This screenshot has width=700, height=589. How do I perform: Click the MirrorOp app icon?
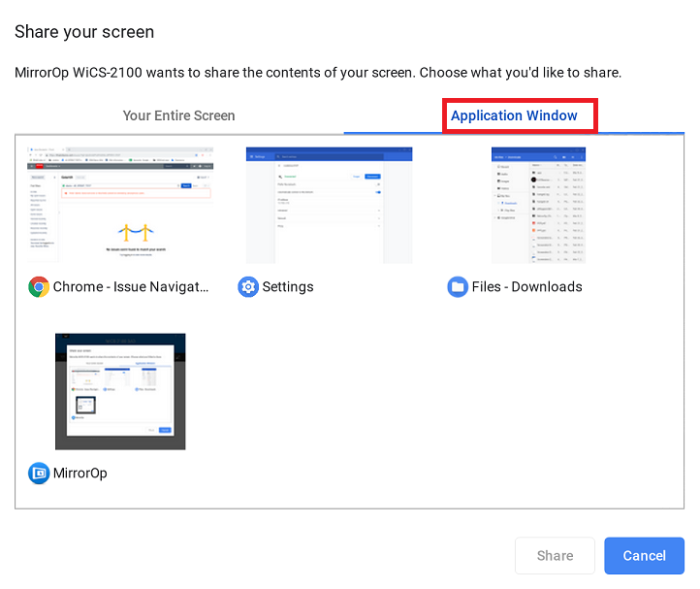click(39, 474)
